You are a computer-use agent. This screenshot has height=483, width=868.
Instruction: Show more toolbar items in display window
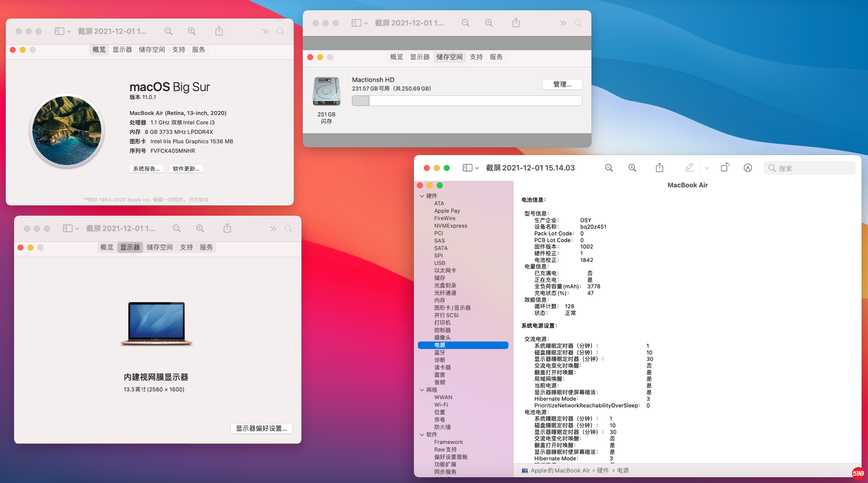tap(273, 228)
